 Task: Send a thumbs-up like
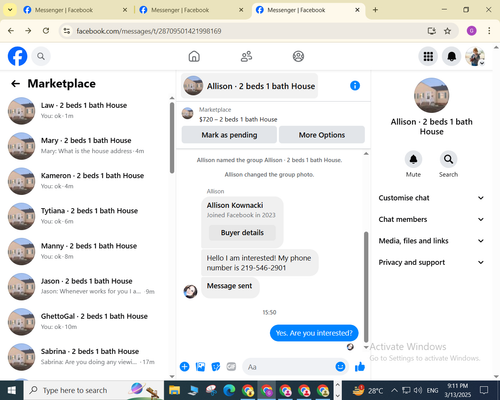coord(360,367)
